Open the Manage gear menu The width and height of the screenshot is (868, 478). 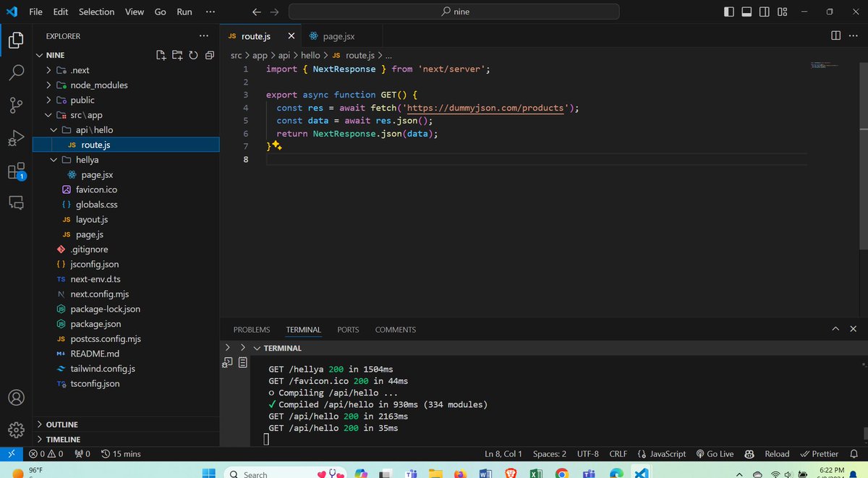click(16, 429)
